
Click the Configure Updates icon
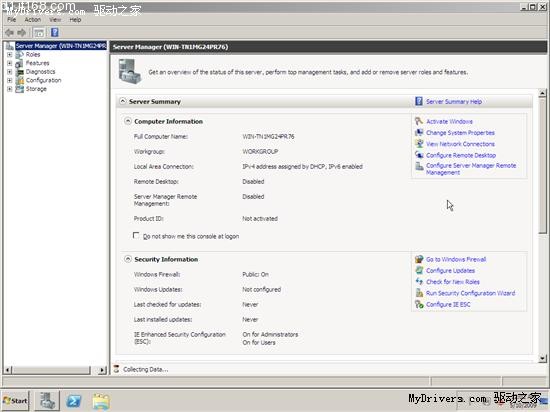tap(419, 270)
